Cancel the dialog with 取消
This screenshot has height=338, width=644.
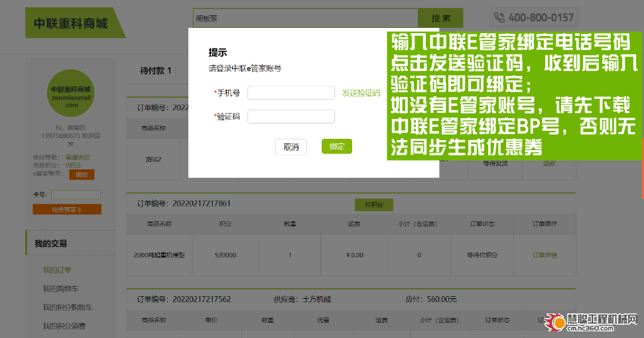coord(290,147)
